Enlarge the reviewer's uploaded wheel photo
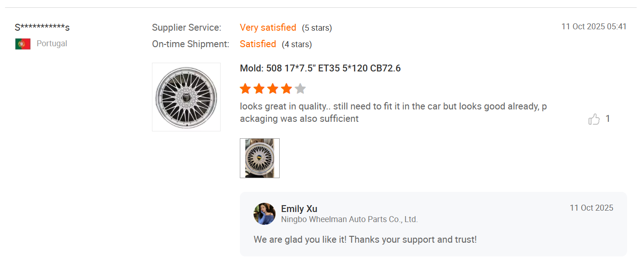644x261 pixels. [x=260, y=158]
